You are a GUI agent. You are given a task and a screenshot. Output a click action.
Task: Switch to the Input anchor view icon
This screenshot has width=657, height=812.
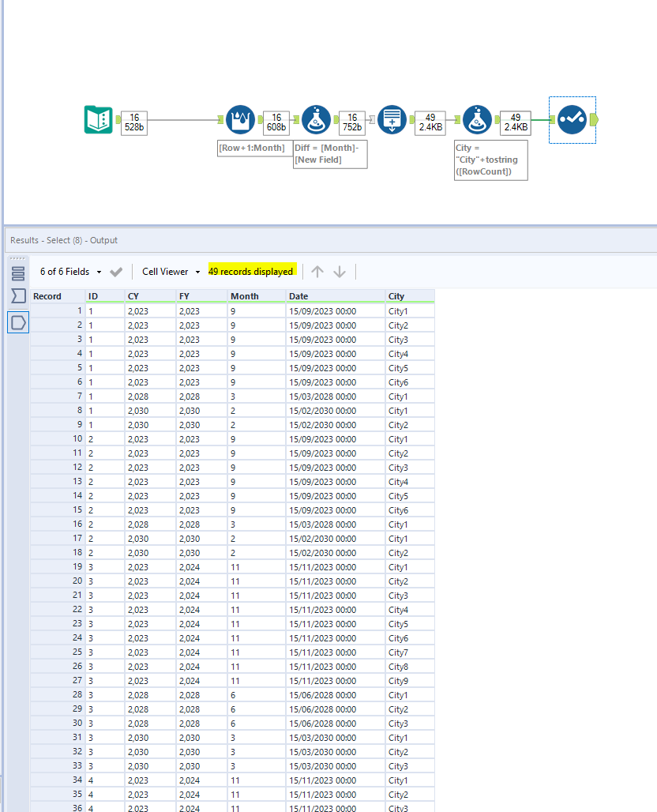[19, 296]
